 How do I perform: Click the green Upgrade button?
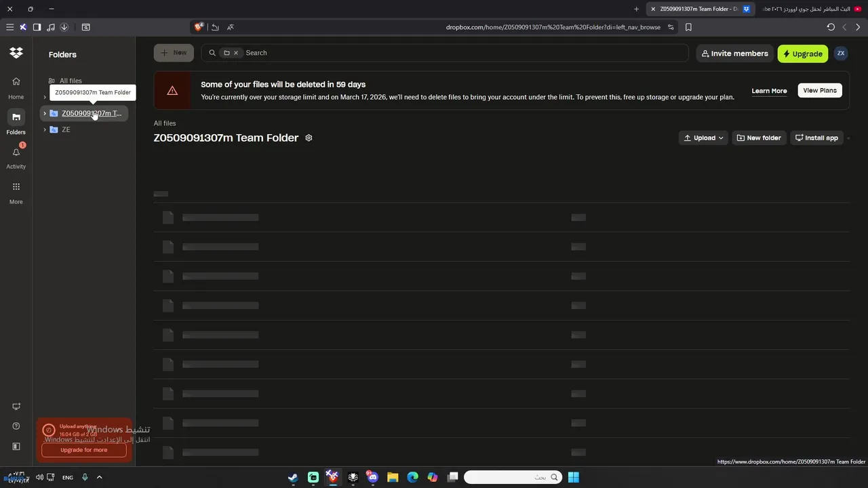point(802,54)
